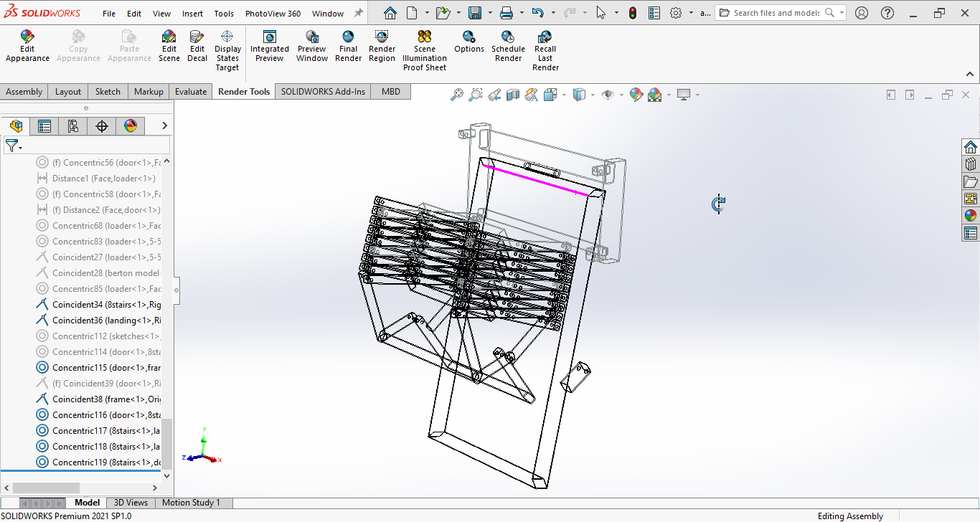Open the DisplayManager tab
Screen dimensions: 980x522
pyautogui.click(x=131, y=126)
